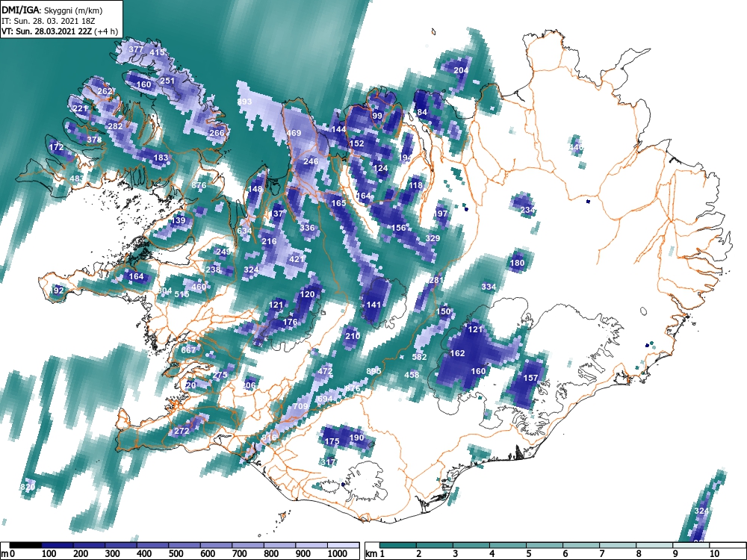Image resolution: width=747 pixels, height=560 pixels.
Task: Click the 162 visibility value over the glacier
Action: [x=457, y=353]
